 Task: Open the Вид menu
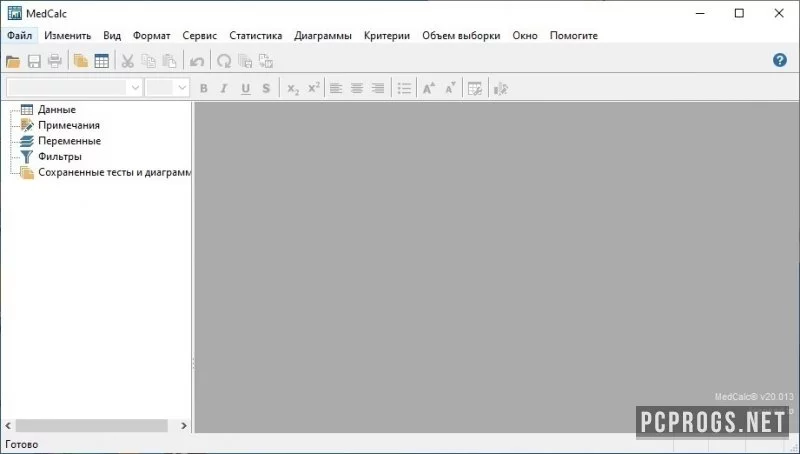112,36
